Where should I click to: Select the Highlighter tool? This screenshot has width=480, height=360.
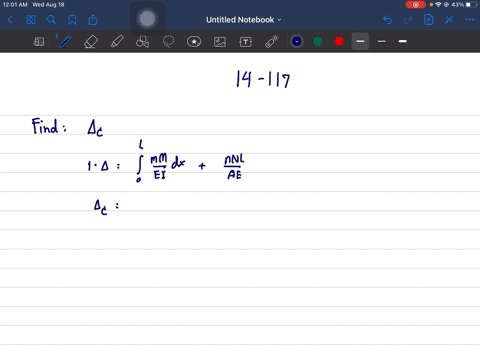pos(117,42)
